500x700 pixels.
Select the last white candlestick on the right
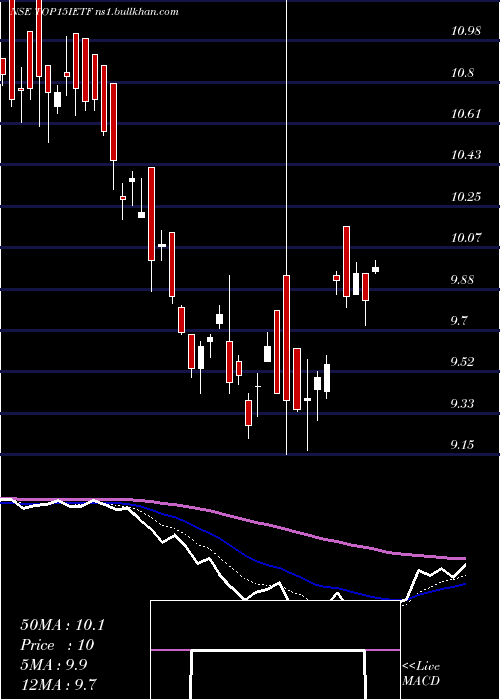pos(375,269)
